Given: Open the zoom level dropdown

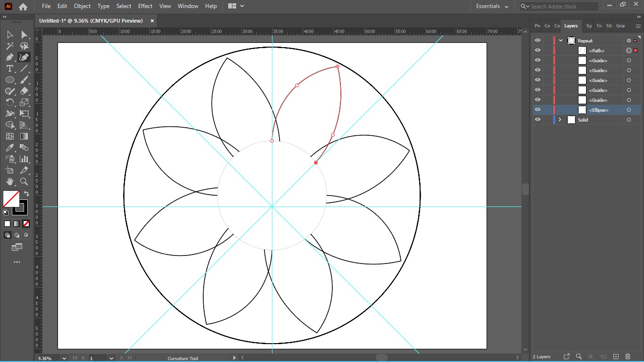Looking at the screenshot, I should coord(64,358).
